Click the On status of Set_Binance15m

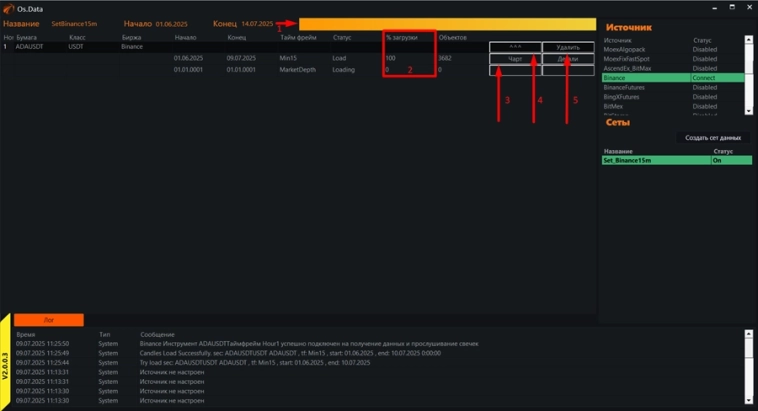point(717,160)
